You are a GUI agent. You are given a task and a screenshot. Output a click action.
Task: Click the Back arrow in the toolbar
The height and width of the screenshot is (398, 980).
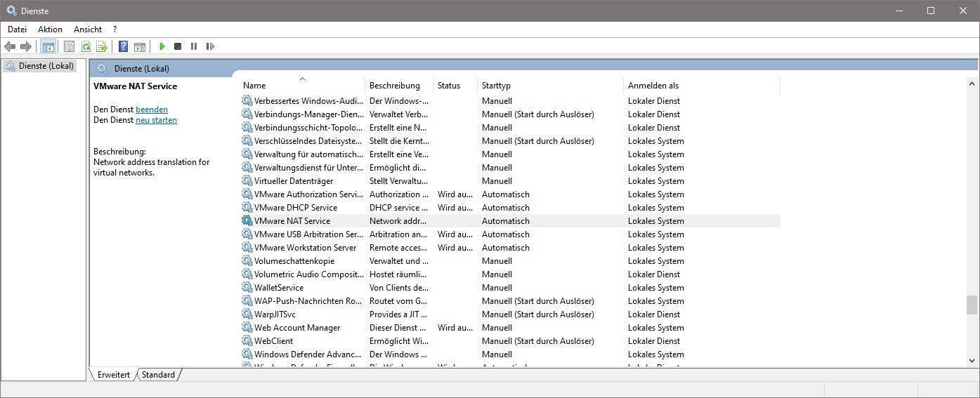10,46
